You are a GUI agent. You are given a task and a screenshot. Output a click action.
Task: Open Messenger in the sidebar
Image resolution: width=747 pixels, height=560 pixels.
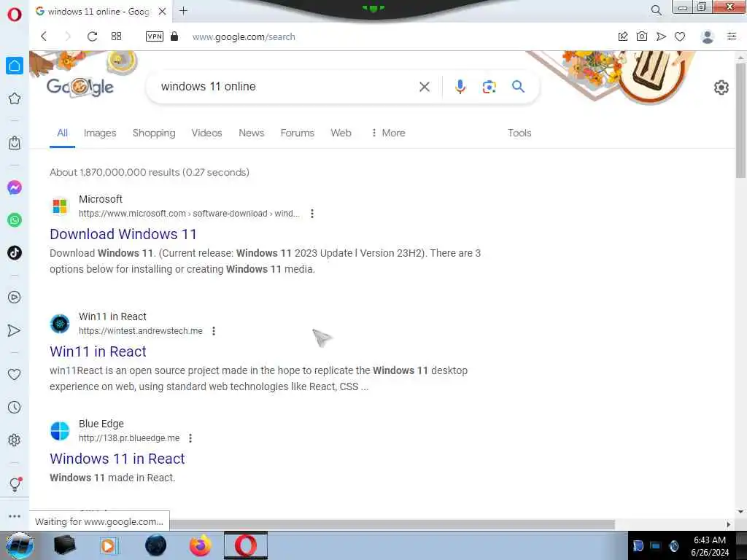15,187
